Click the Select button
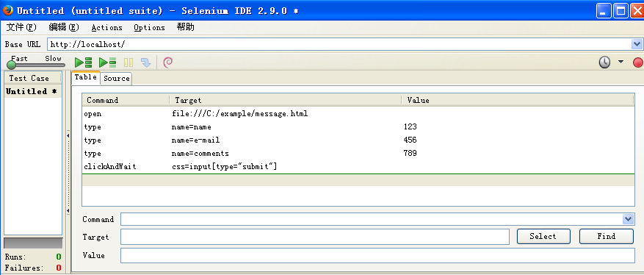 click(543, 236)
